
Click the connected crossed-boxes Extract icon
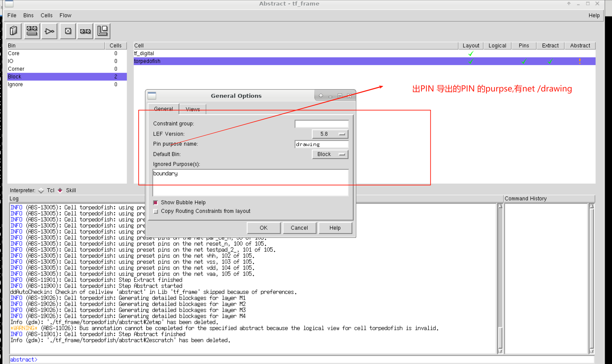[x=85, y=31]
